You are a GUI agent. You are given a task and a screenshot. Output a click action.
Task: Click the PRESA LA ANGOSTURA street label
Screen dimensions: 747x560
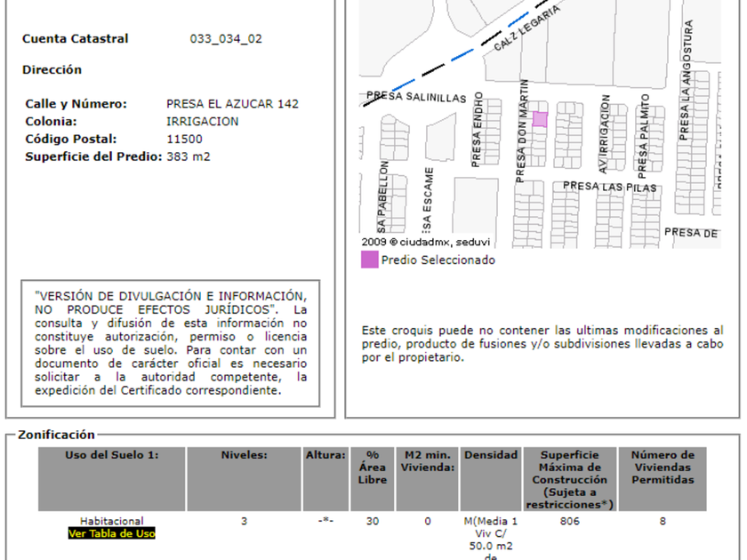686,80
